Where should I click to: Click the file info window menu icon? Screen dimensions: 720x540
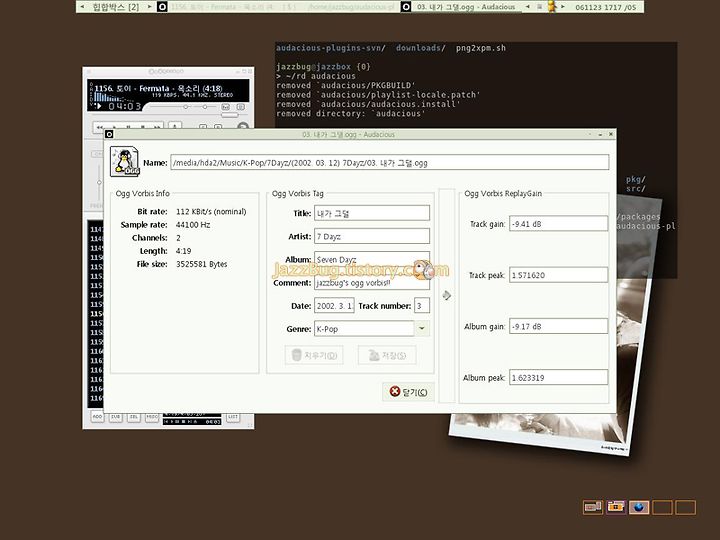click(109, 134)
